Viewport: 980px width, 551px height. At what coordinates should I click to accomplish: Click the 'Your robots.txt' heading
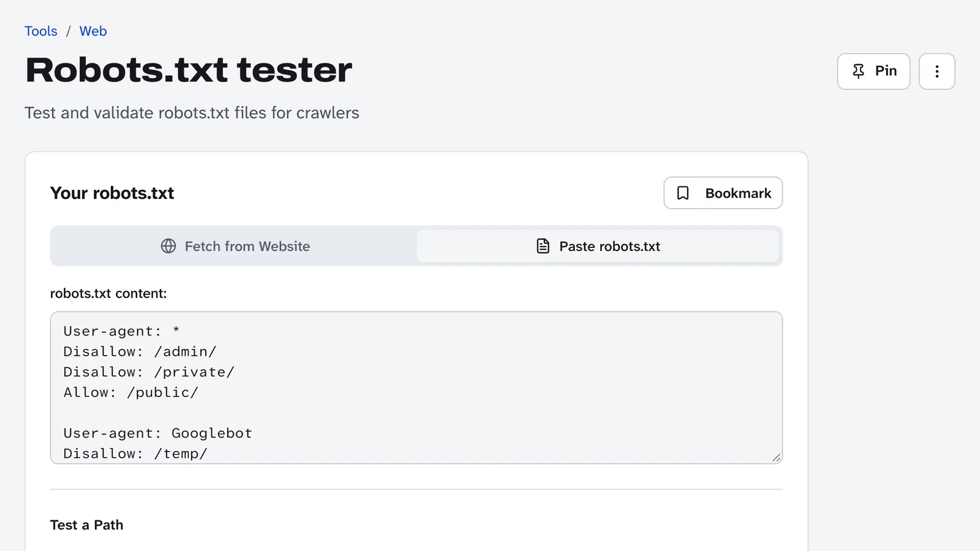tap(112, 193)
